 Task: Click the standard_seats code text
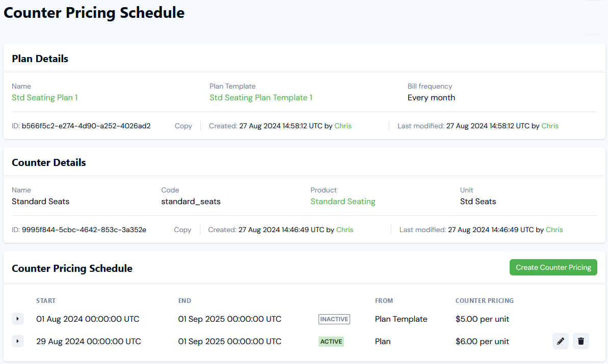[x=191, y=201]
